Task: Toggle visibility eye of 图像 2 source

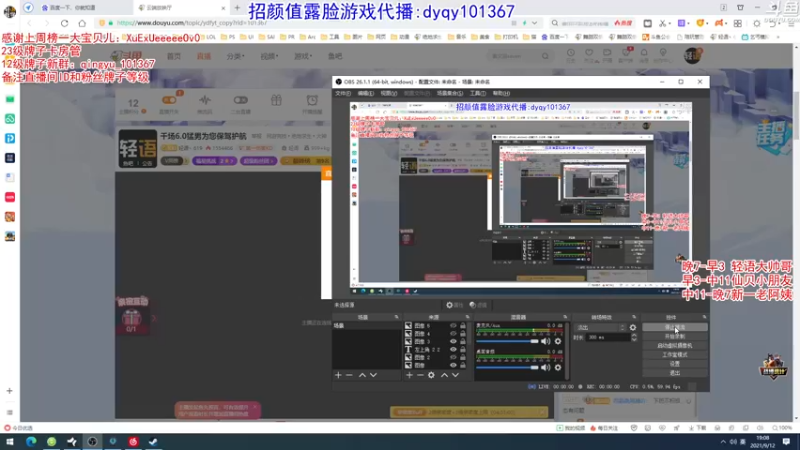Action: (x=453, y=357)
